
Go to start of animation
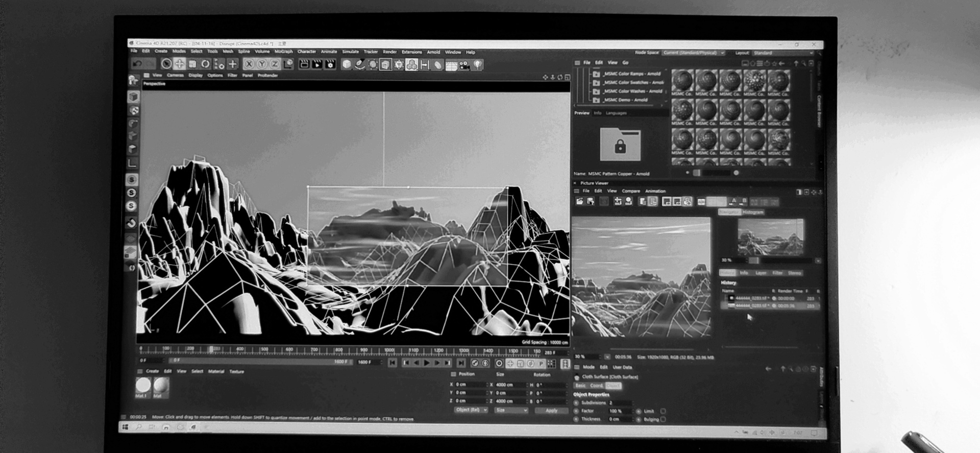[392, 363]
